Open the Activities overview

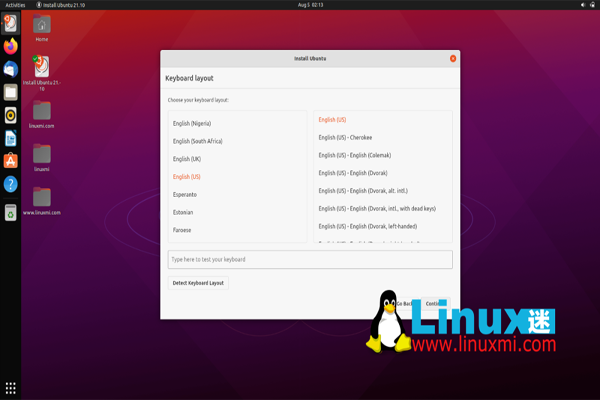(x=15, y=5)
